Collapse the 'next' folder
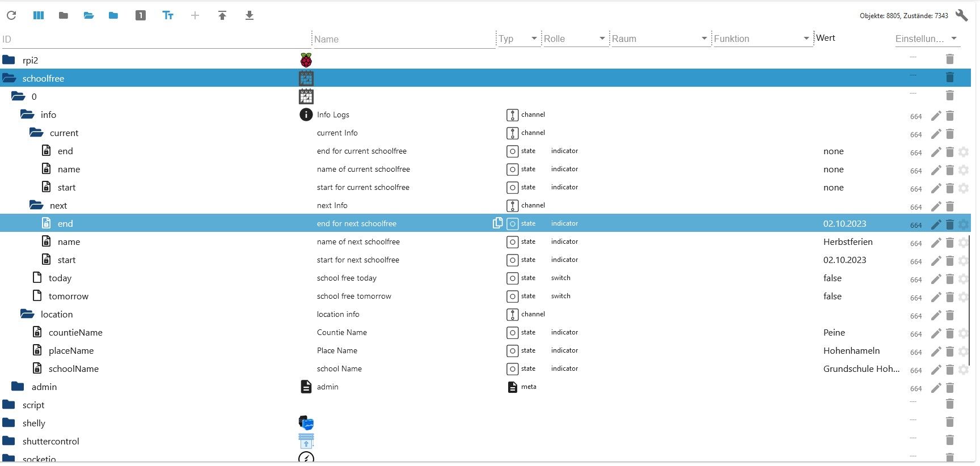 tap(36, 205)
